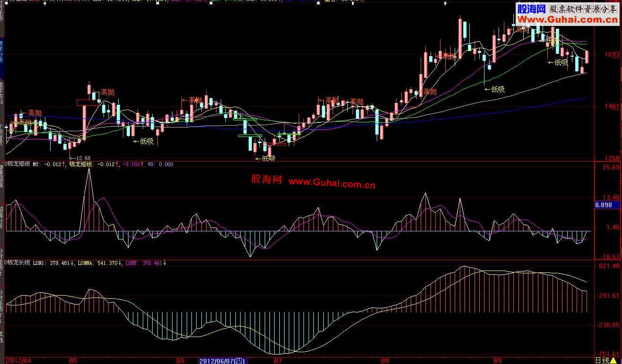Click the 1481 price scale label
The image size is (622, 364).
(612, 107)
